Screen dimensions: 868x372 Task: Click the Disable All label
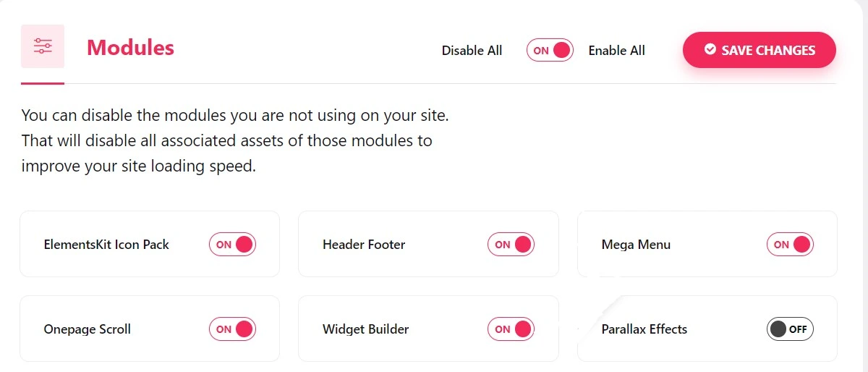click(x=472, y=51)
